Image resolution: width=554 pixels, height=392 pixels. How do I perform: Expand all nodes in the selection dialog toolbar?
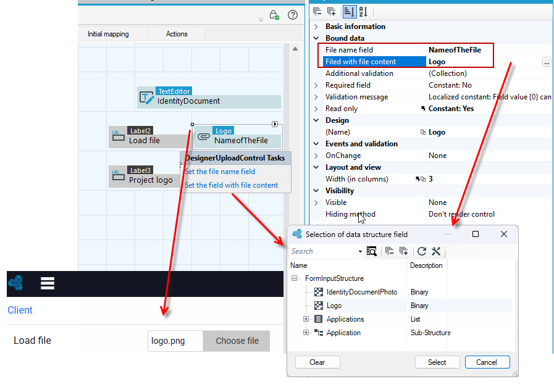click(403, 251)
